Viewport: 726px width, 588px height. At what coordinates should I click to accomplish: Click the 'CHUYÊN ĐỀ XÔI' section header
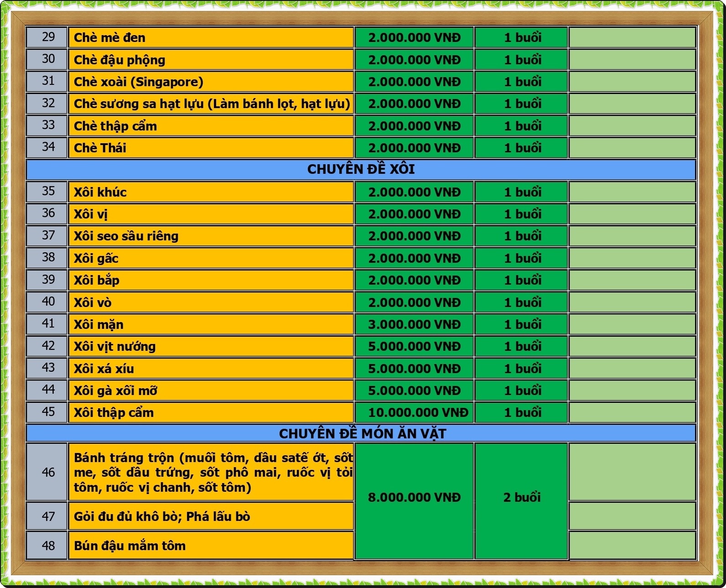click(x=361, y=169)
